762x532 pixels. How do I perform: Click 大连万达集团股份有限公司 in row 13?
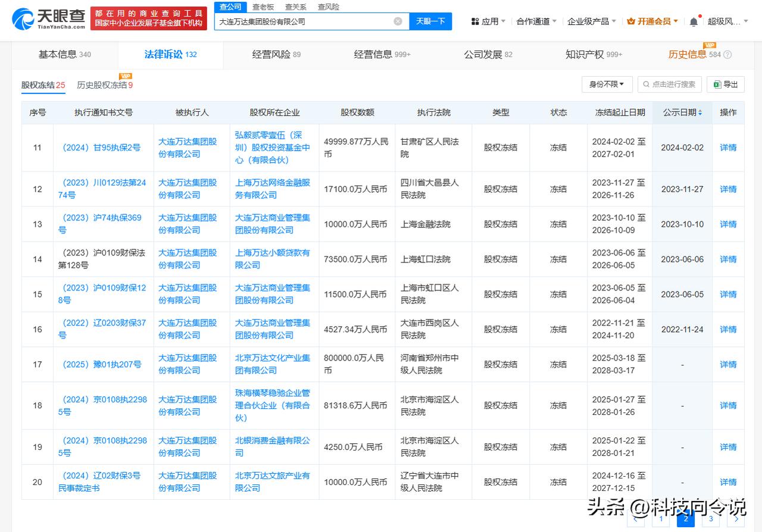[x=188, y=224]
